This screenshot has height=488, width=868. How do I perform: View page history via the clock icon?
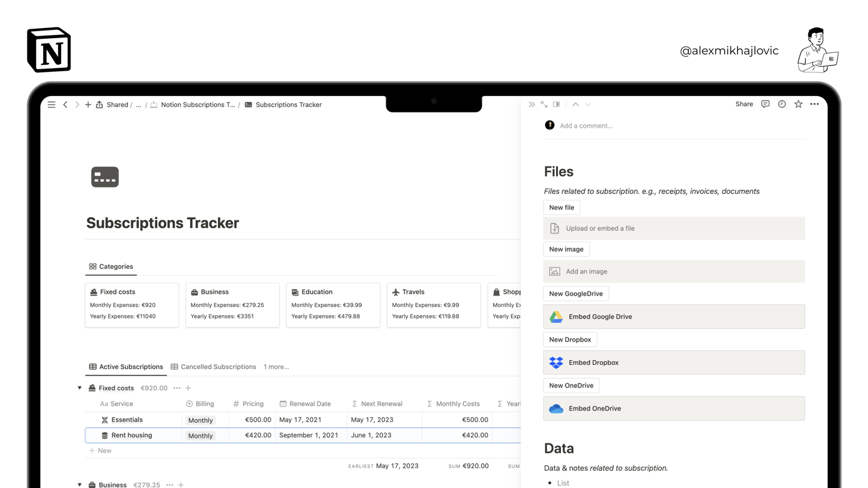(x=782, y=104)
